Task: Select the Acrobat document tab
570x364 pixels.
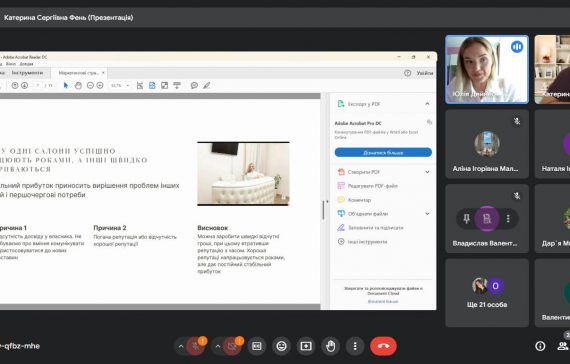Action: coord(79,73)
